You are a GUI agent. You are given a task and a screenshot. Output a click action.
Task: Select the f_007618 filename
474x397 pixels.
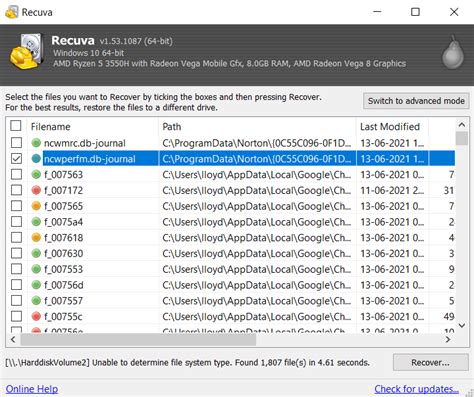coord(63,238)
